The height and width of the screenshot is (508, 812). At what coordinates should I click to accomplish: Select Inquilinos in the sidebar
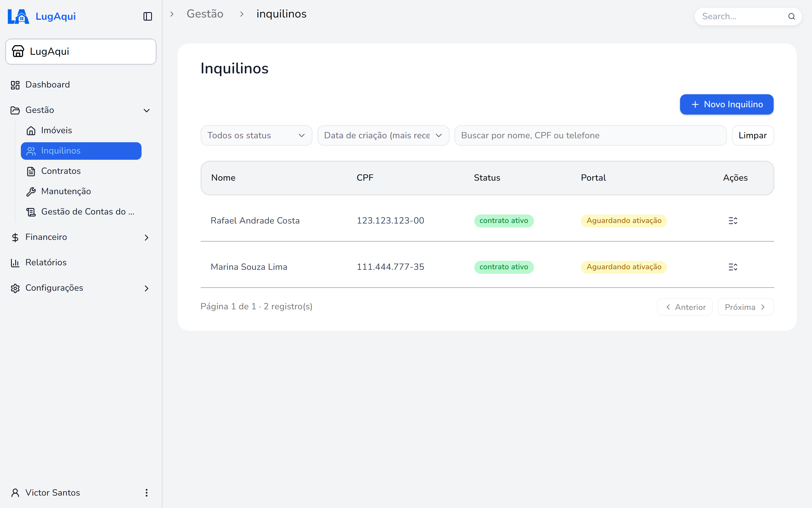tap(81, 151)
